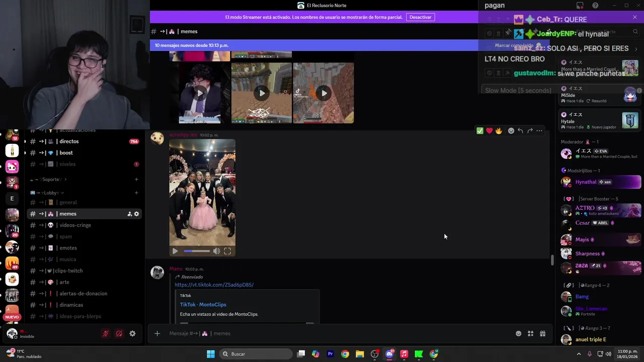
Task: Open the Hytale activity card
Action: 600,121
